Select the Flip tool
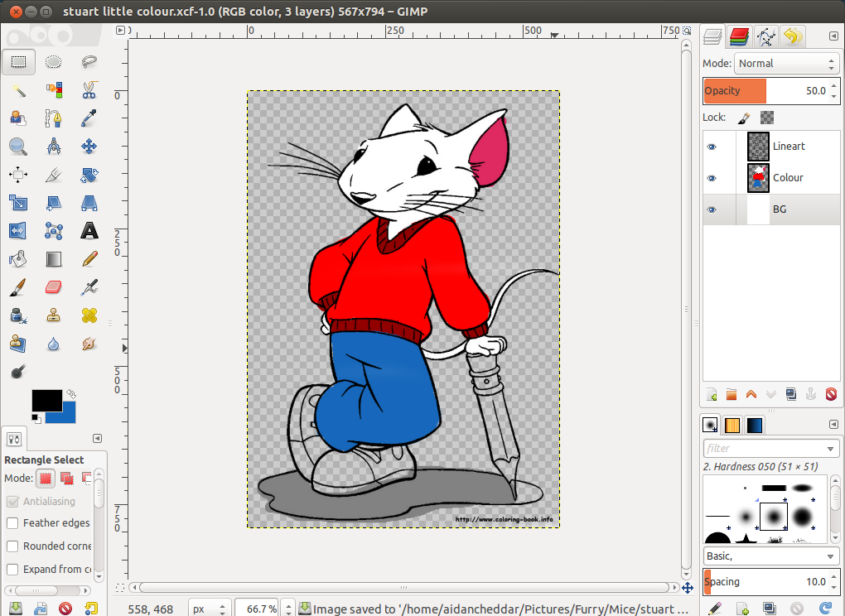845x616 pixels. [19, 231]
